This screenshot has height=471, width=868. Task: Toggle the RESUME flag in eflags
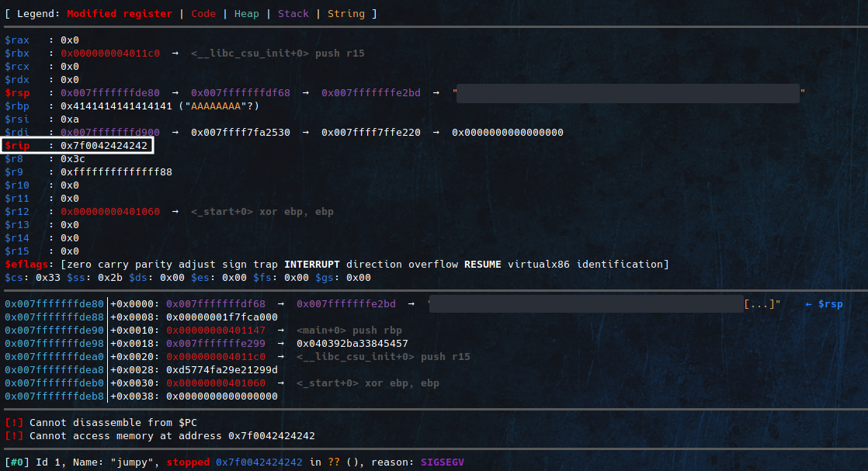(482, 264)
